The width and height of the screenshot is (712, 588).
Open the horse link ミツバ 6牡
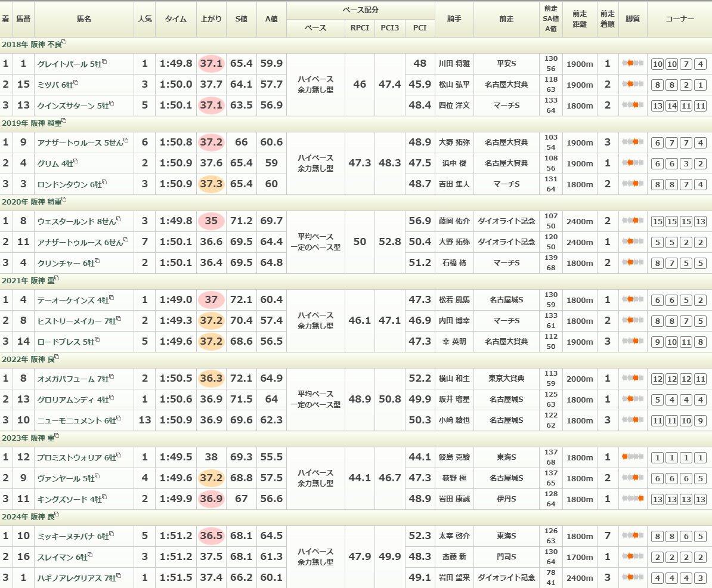[55, 85]
